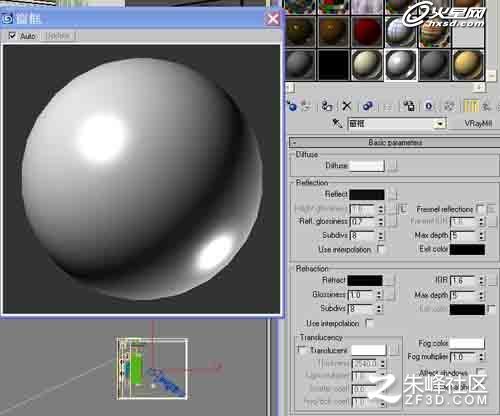Click the Reset Map/Material X icon
Image resolution: width=500 pixels, height=416 pixels.
[x=347, y=106]
